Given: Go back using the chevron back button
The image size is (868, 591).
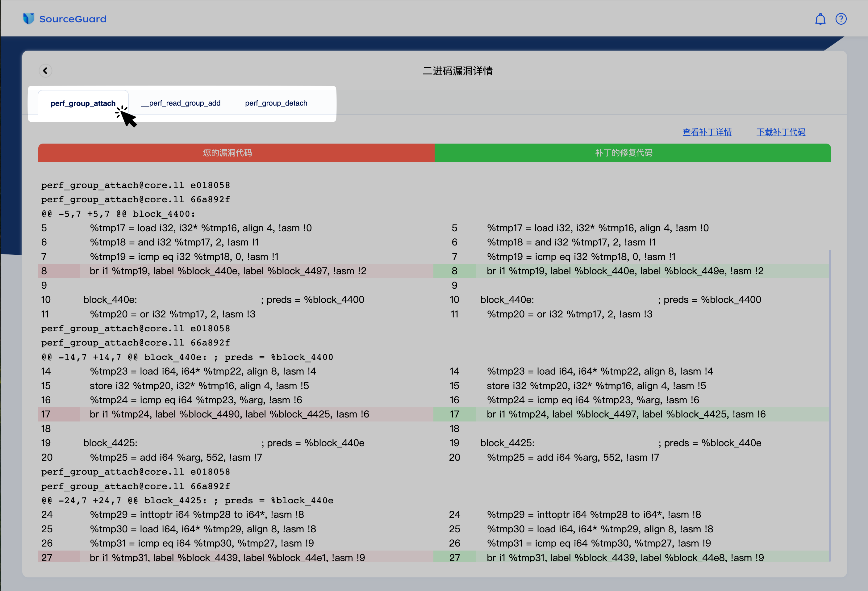Looking at the screenshot, I should pos(45,71).
